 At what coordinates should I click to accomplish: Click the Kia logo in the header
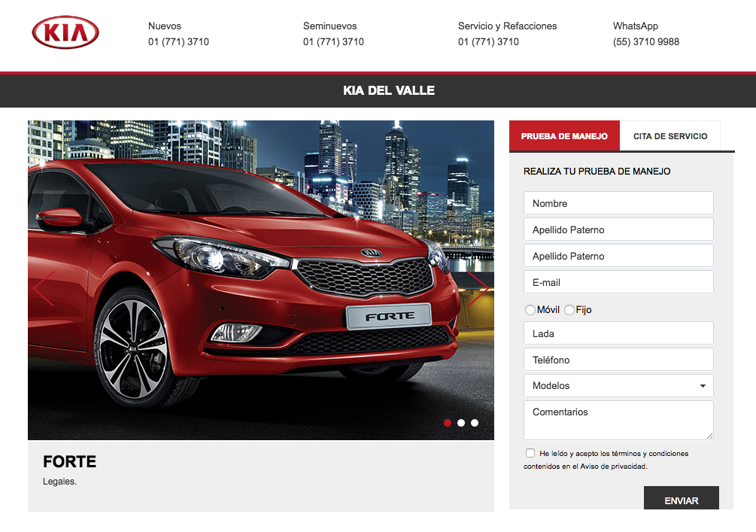point(65,32)
